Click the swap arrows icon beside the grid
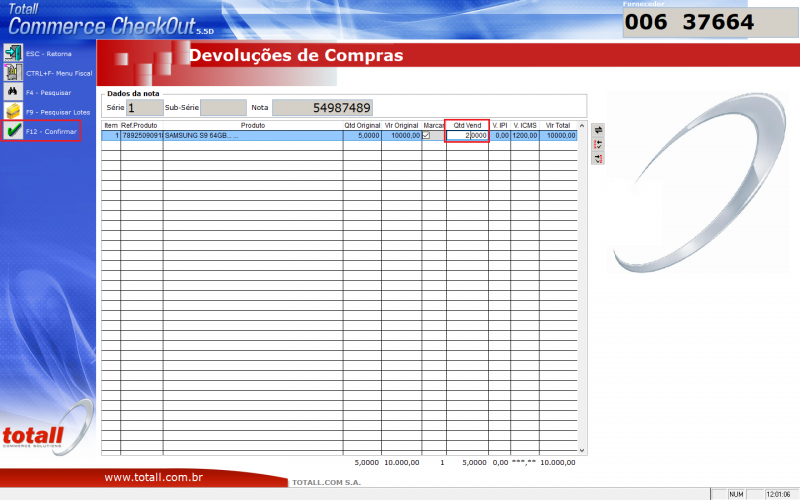The image size is (800, 500). point(598,129)
